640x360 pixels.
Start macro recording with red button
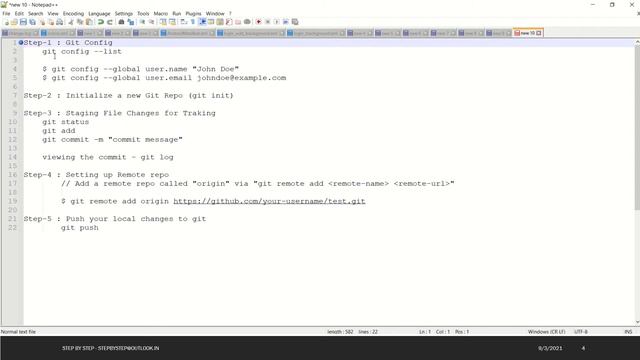[258, 22]
